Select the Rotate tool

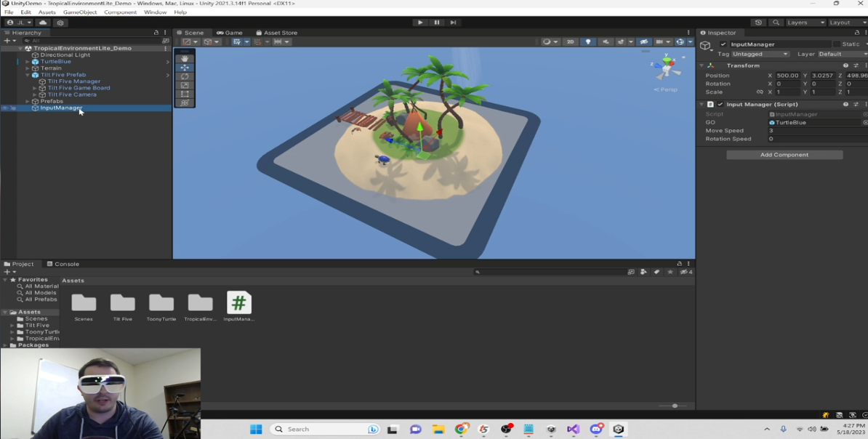pos(185,77)
